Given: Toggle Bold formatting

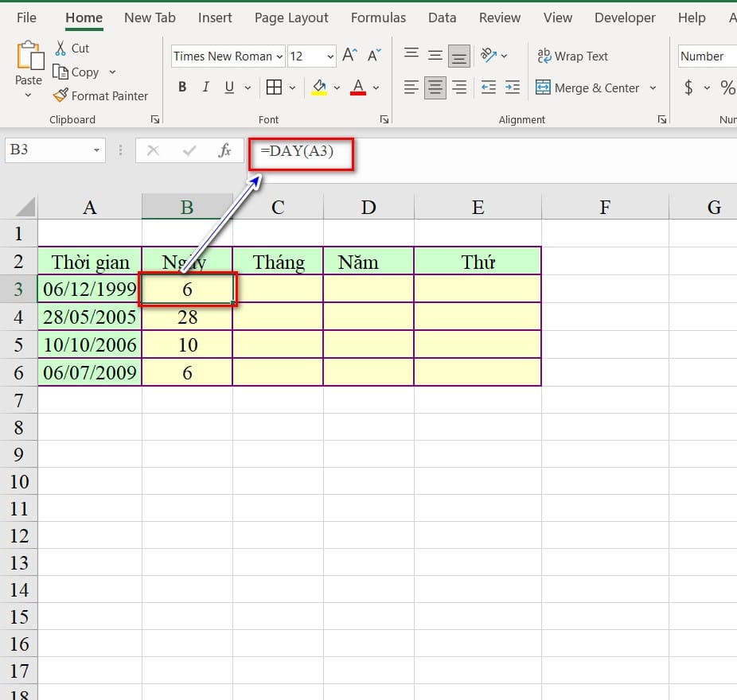Looking at the screenshot, I should point(182,87).
